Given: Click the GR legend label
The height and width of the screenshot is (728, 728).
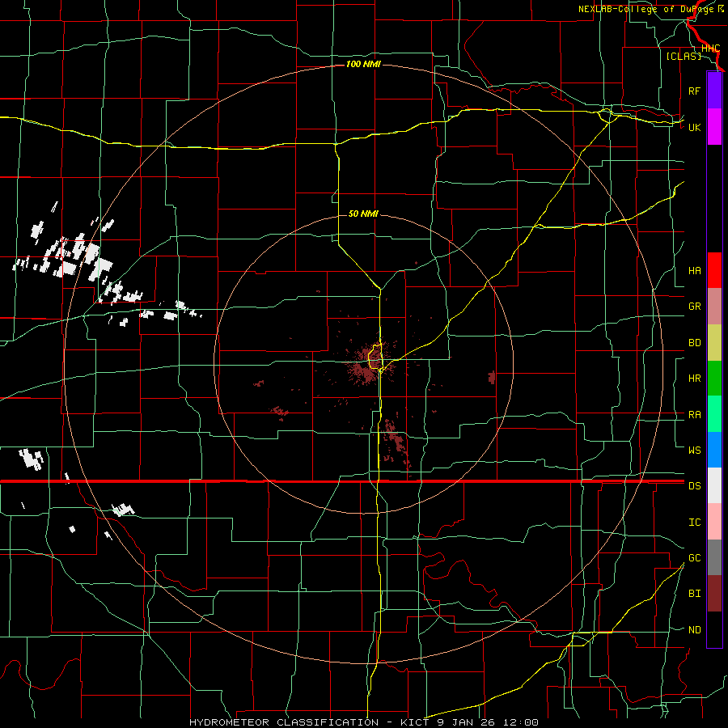Looking at the screenshot, I should [x=694, y=307].
